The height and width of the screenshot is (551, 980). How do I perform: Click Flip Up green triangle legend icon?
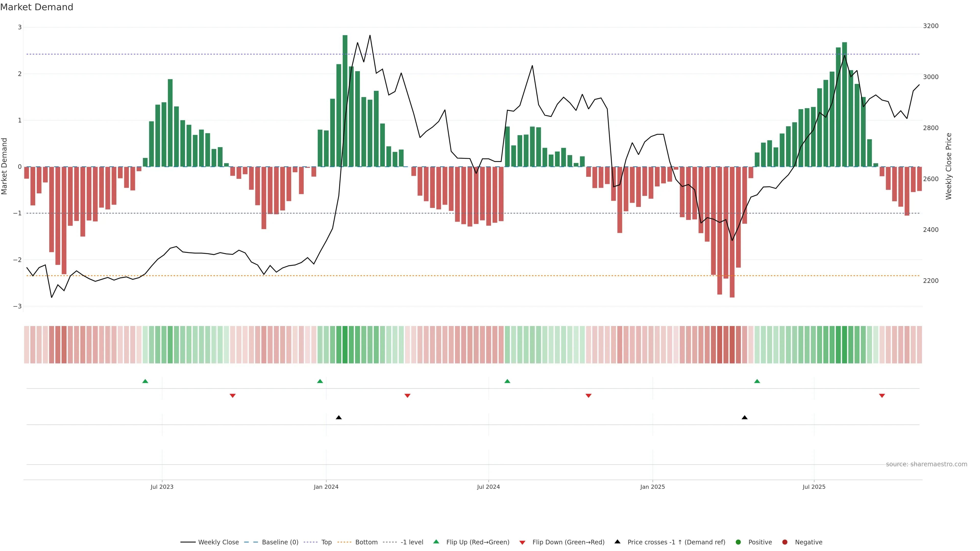[x=436, y=542]
